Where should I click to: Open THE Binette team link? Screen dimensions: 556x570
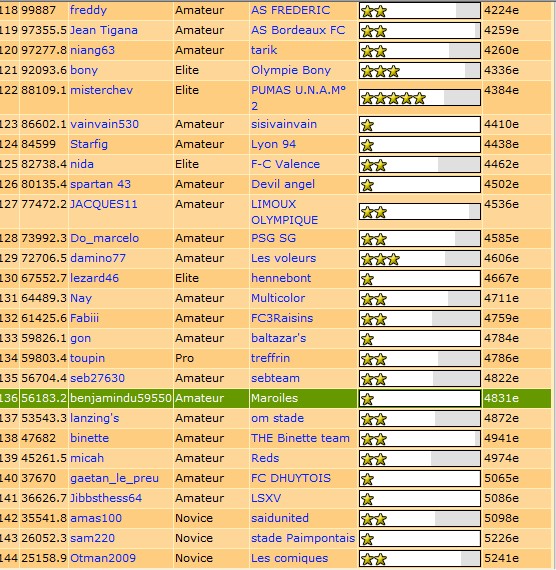tap(300, 438)
